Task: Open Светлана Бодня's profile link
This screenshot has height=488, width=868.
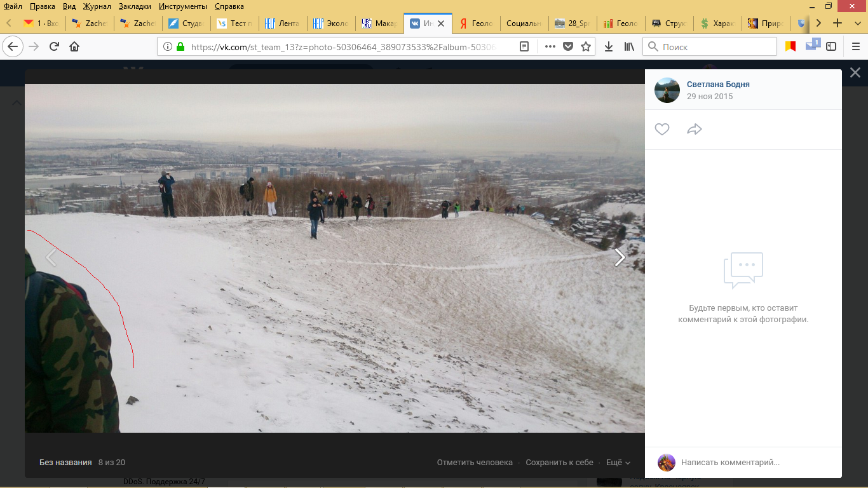Action: click(718, 85)
